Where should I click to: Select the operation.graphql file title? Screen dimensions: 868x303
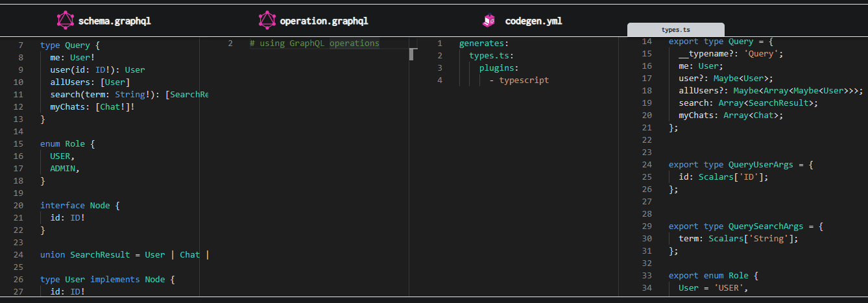(324, 21)
